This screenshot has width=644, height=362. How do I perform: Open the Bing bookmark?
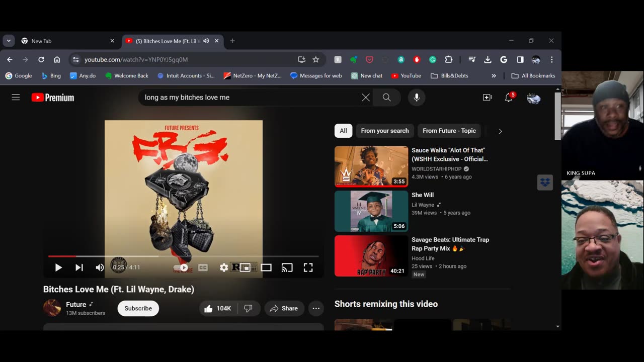(x=51, y=76)
